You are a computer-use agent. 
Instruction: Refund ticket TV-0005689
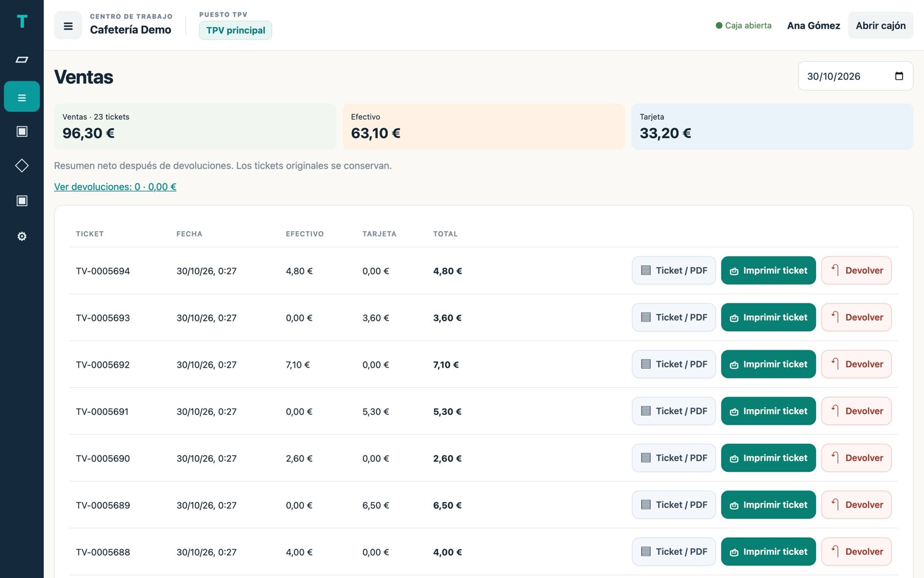click(x=856, y=505)
